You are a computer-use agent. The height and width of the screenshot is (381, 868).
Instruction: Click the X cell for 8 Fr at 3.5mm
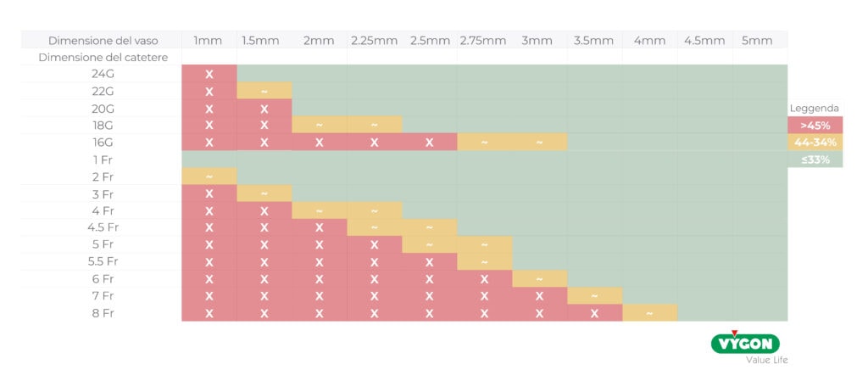click(594, 313)
